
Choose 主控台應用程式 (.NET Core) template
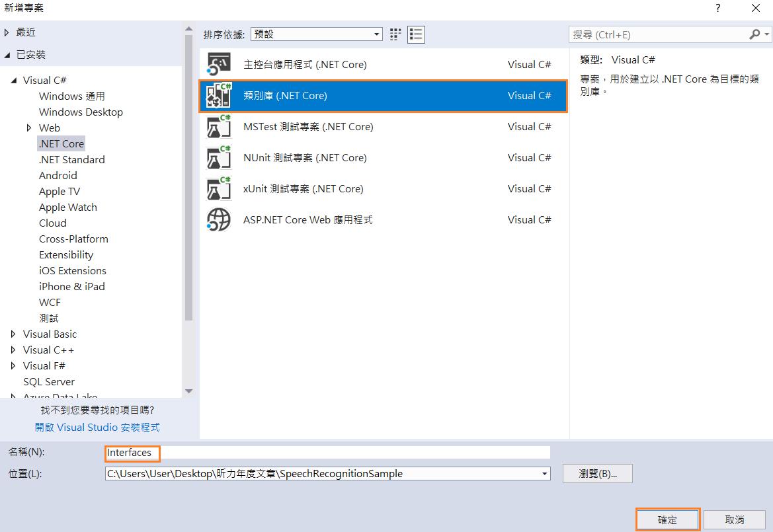[384, 65]
